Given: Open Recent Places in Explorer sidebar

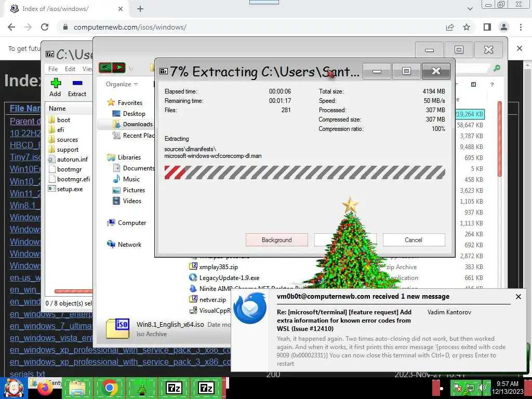Looking at the screenshot, I should click(138, 136).
